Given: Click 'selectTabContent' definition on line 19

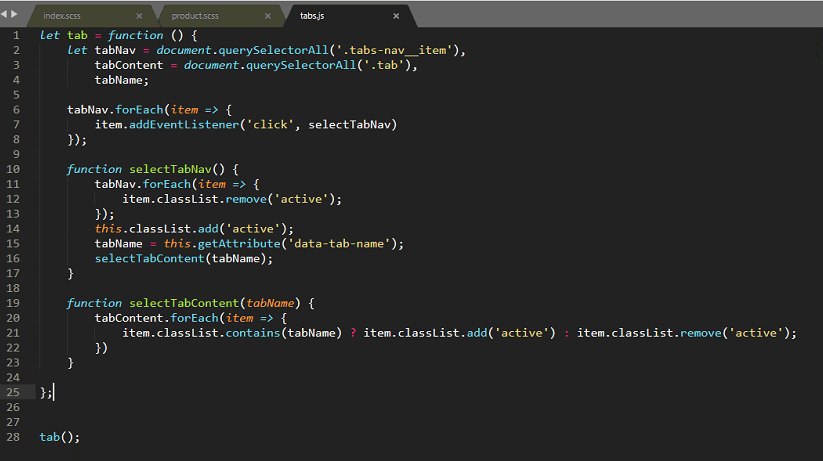Looking at the screenshot, I should (184, 303).
